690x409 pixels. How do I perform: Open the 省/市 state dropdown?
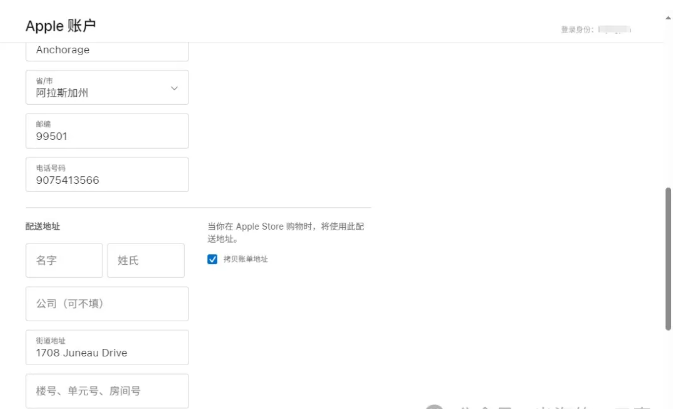point(107,88)
